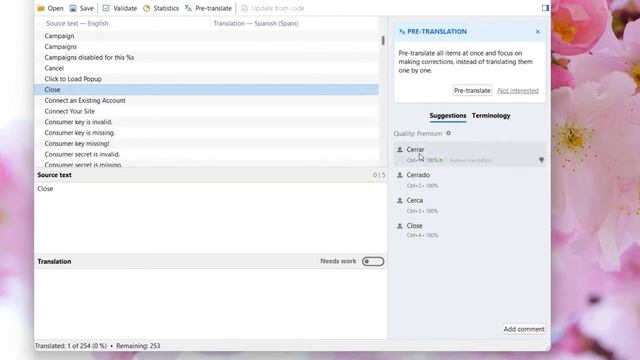Select the Campaign row
This screenshot has width=640, height=360.
pos(206,36)
